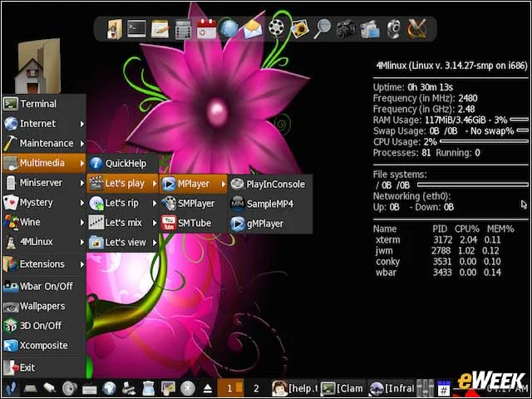Open the sunflower photo viewer dock icon
The image size is (532, 399).
coord(299,28)
